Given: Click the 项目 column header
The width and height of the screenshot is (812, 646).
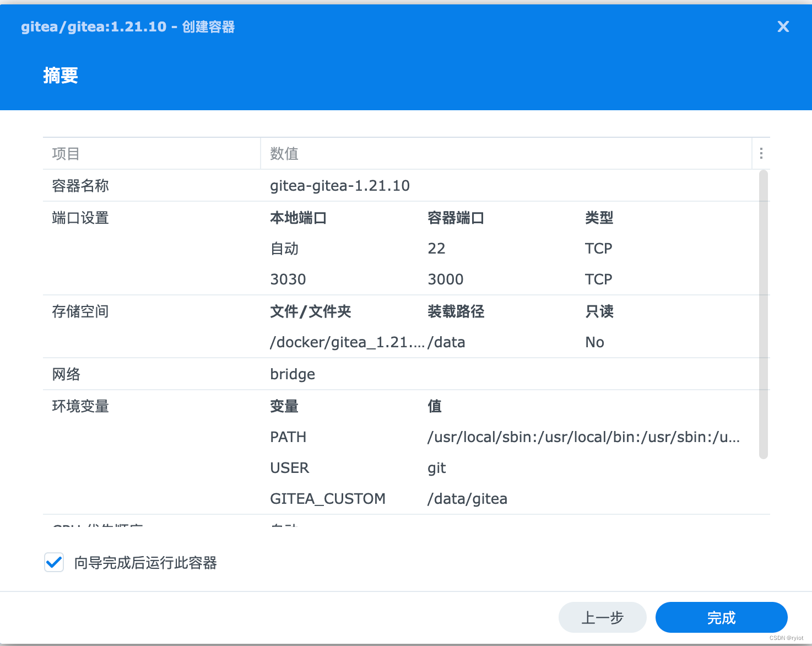Looking at the screenshot, I should click(x=151, y=153).
